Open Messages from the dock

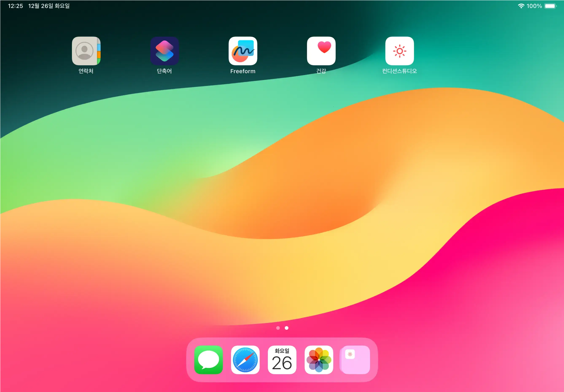209,360
